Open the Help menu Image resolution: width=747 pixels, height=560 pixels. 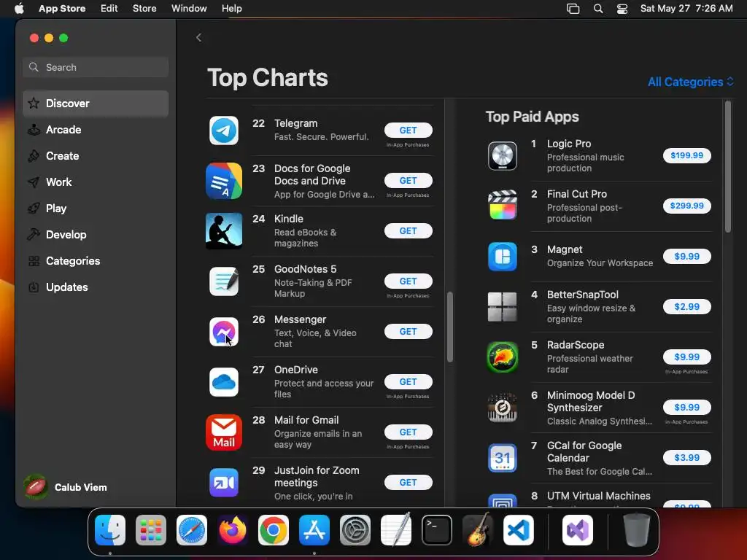[x=231, y=9]
